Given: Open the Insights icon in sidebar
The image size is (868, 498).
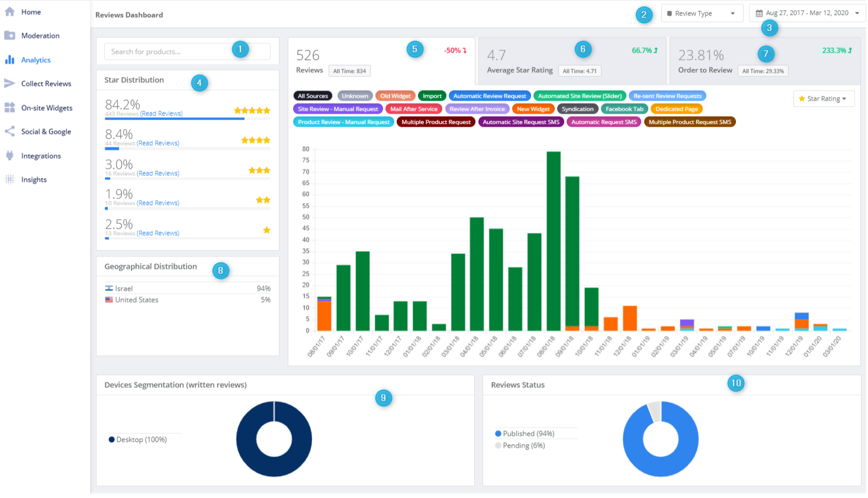Looking at the screenshot, I should (x=9, y=179).
